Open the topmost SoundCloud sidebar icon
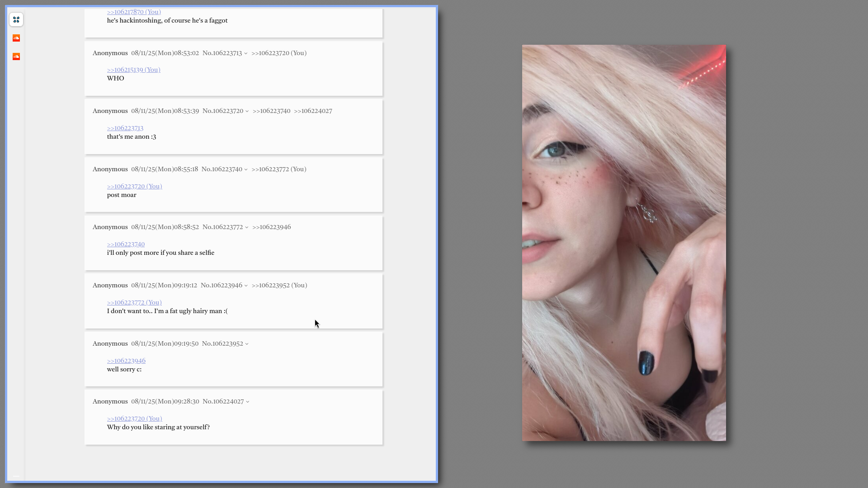This screenshot has height=488, width=868. click(x=16, y=38)
